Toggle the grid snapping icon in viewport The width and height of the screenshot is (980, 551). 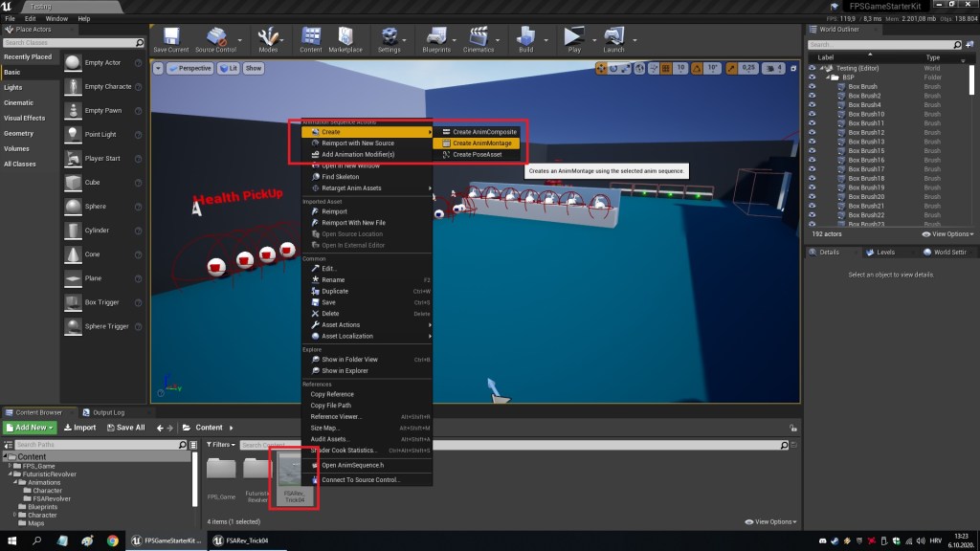coord(664,69)
